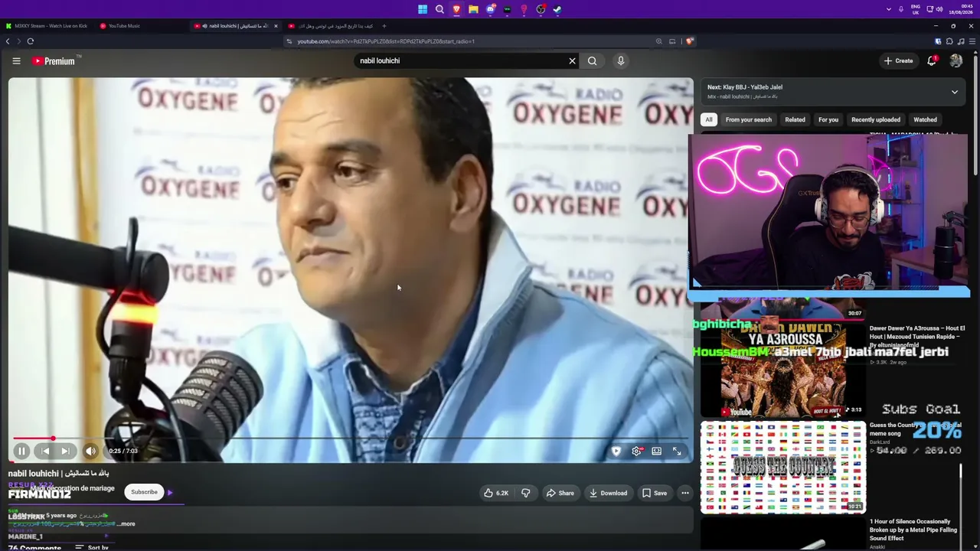Subscribe to the channel

pos(144,492)
